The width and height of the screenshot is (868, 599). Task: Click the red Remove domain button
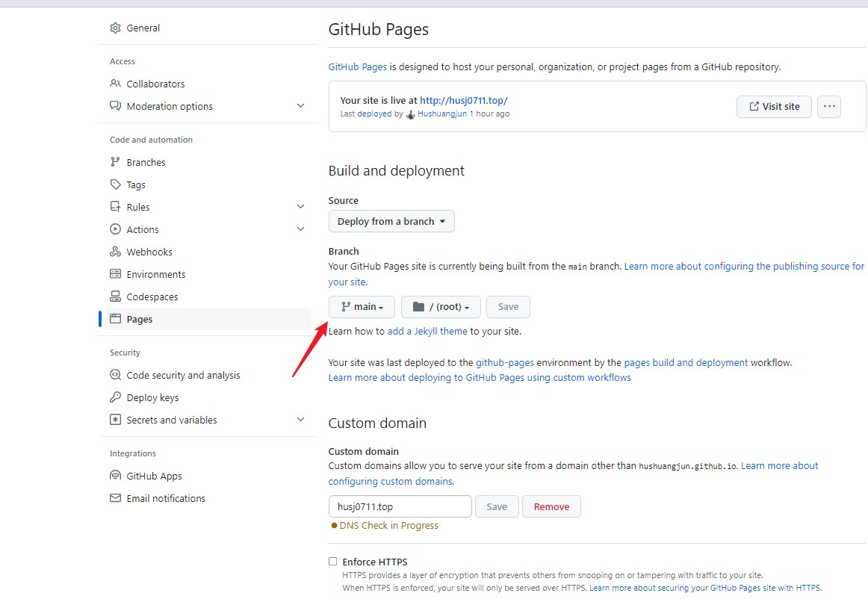coord(551,506)
